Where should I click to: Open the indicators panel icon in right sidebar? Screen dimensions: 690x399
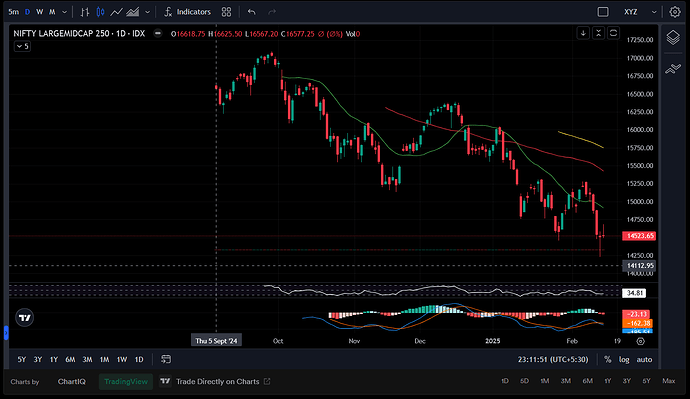coord(673,69)
